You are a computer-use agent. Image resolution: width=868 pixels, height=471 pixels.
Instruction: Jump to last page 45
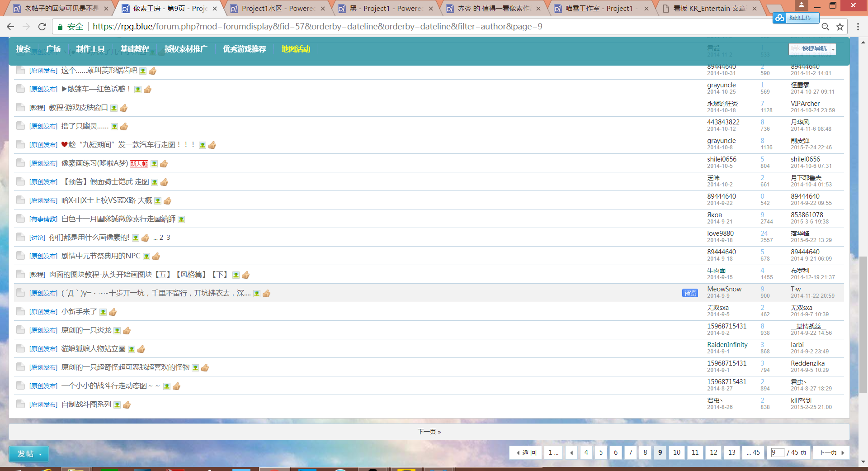click(753, 452)
